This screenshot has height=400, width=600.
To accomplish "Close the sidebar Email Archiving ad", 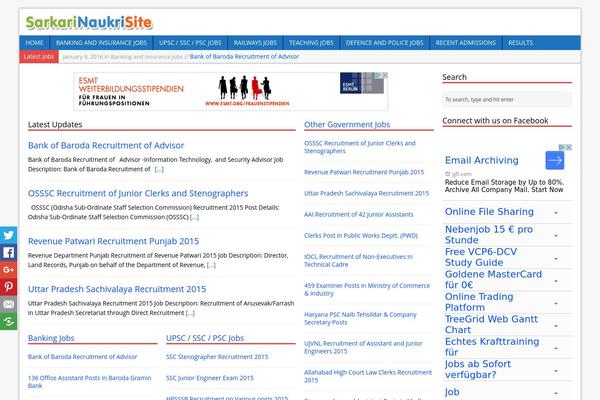I will coord(569,147).
